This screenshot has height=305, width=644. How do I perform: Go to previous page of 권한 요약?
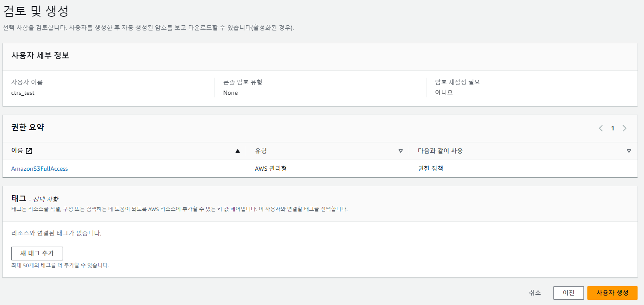pos(601,128)
